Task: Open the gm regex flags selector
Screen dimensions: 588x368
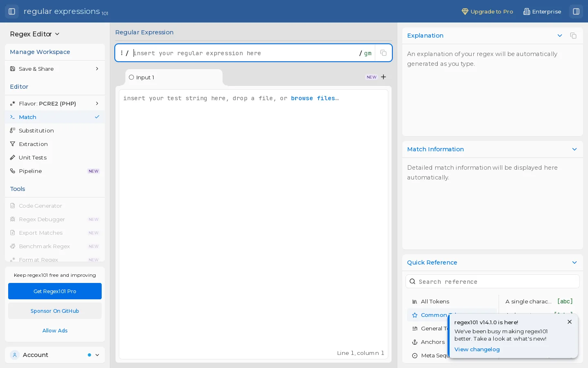Action: (368, 53)
